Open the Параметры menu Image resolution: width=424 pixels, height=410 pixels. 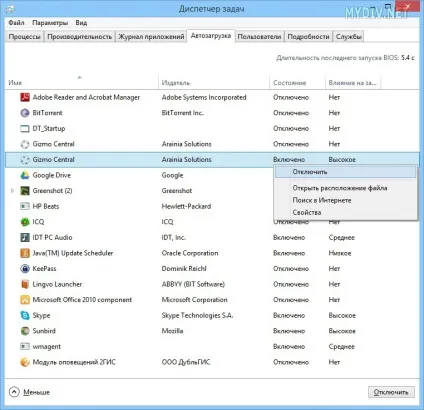(x=50, y=23)
